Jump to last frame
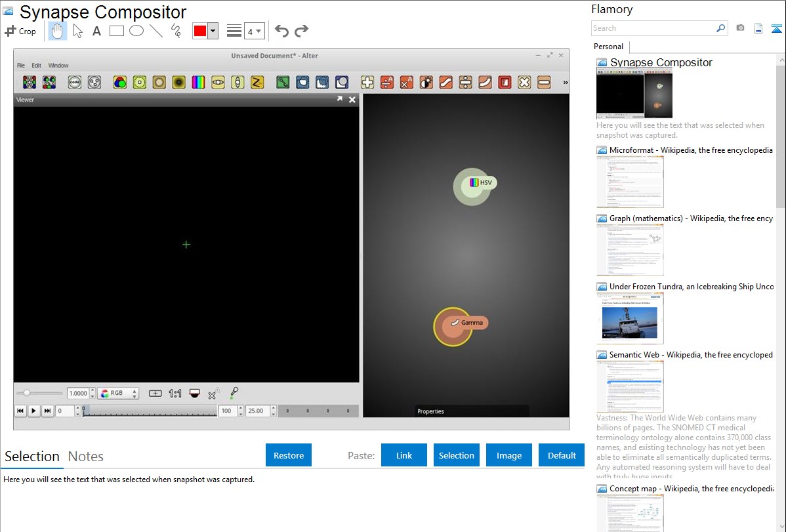 (x=47, y=411)
